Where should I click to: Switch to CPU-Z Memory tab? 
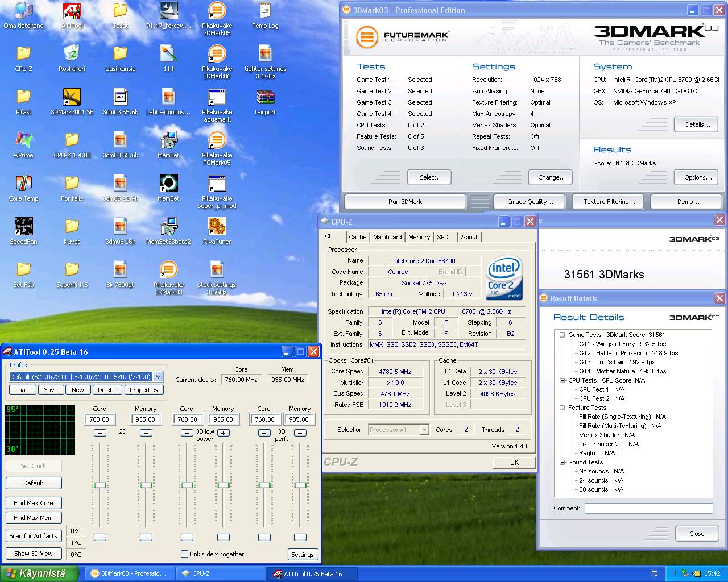(x=419, y=237)
